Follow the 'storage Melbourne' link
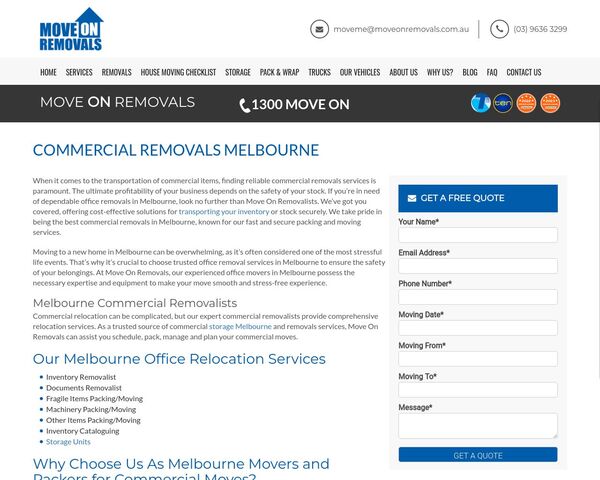 (x=240, y=326)
